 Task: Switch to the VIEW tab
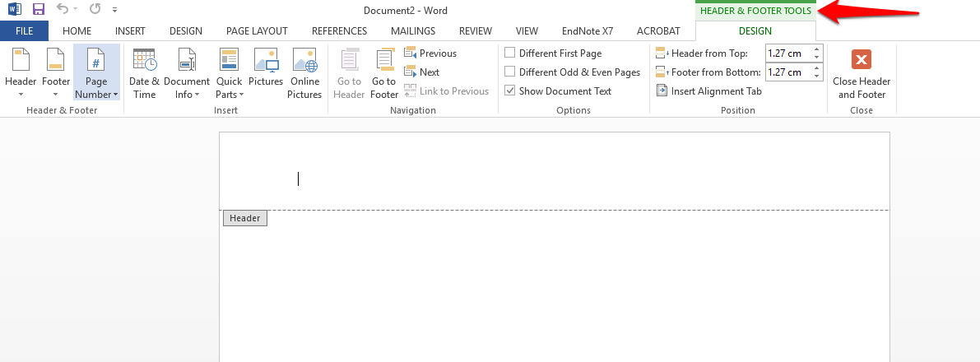coord(527,30)
